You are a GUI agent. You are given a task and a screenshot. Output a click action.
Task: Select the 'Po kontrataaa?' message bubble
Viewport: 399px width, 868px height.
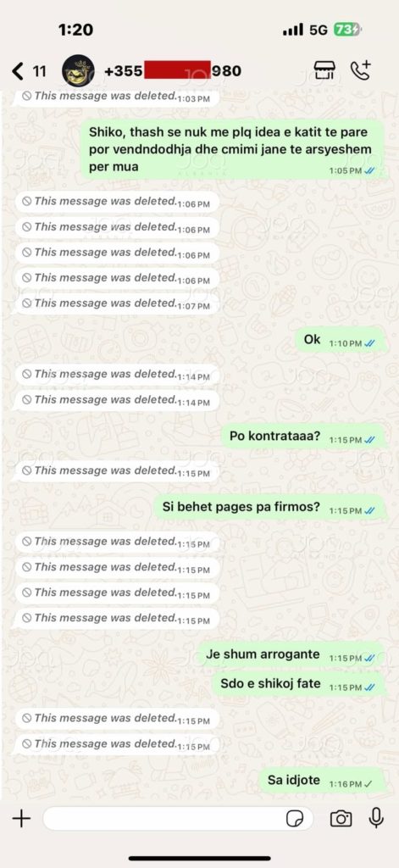pyautogui.click(x=304, y=437)
